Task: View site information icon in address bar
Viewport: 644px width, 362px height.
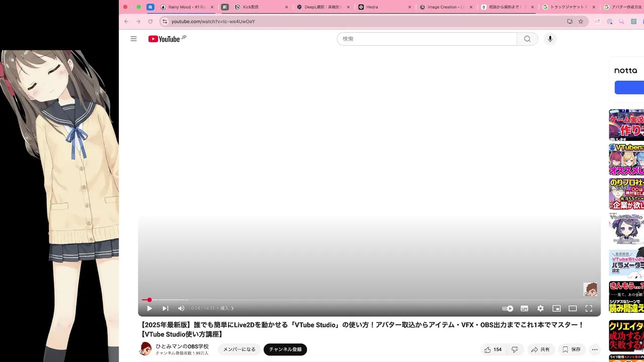Action: 165,22
